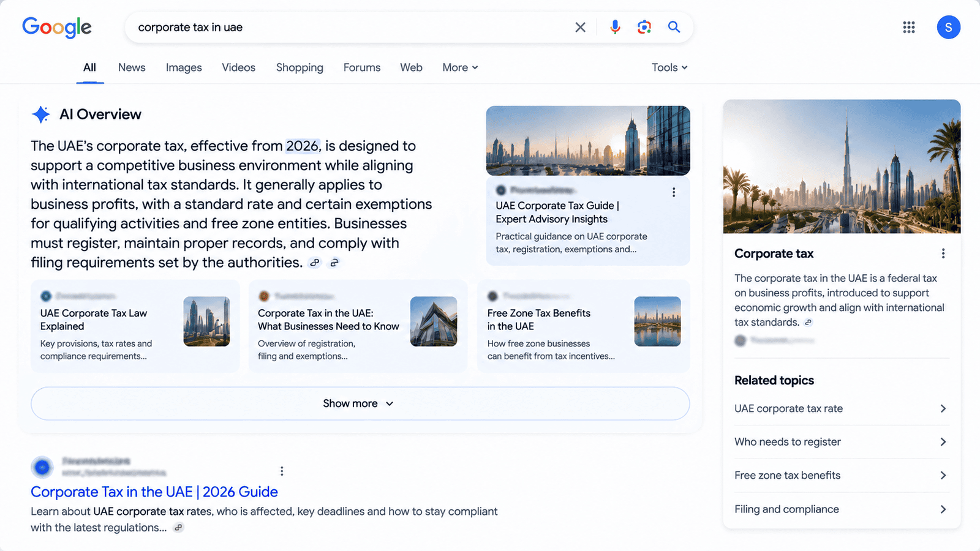Expand the AI Overview with Show more
The height and width of the screenshot is (551, 980).
360,403
